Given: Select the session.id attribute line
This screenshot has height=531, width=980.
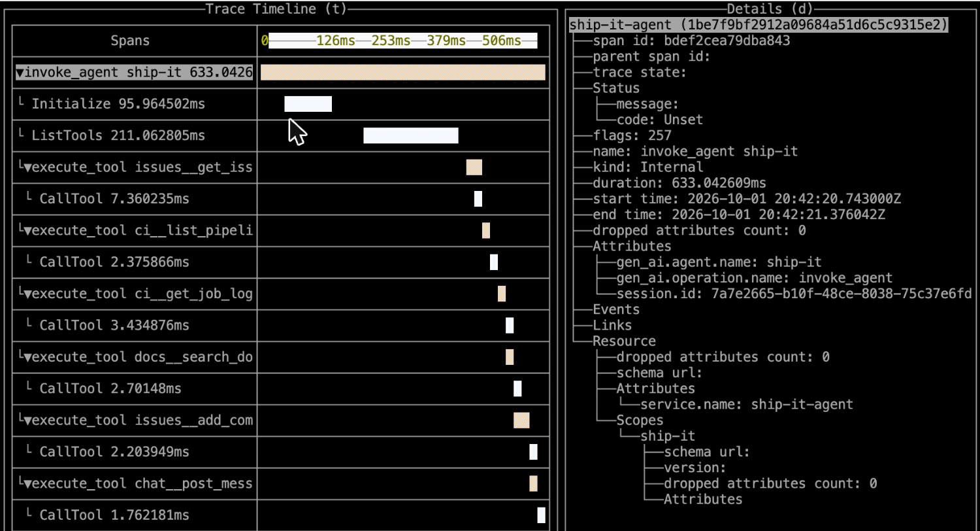Looking at the screenshot, I should click(x=794, y=293).
